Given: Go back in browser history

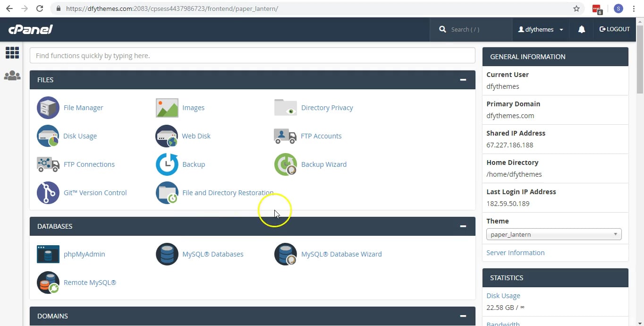Looking at the screenshot, I should pyautogui.click(x=9, y=9).
